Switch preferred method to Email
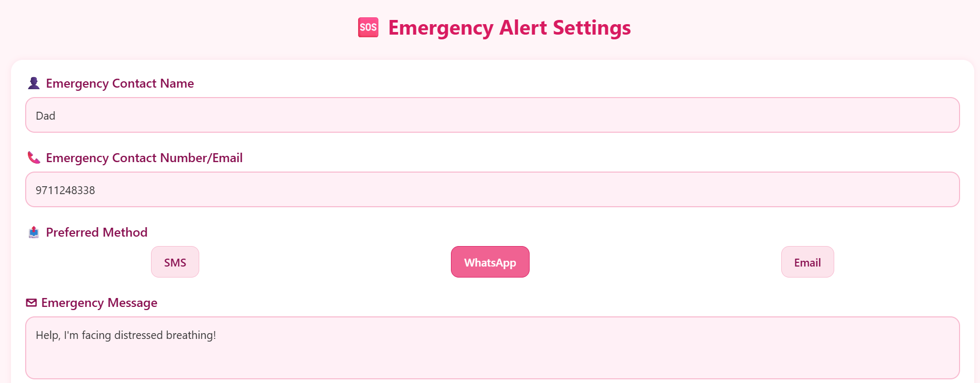Image resolution: width=980 pixels, height=383 pixels. coord(807,262)
